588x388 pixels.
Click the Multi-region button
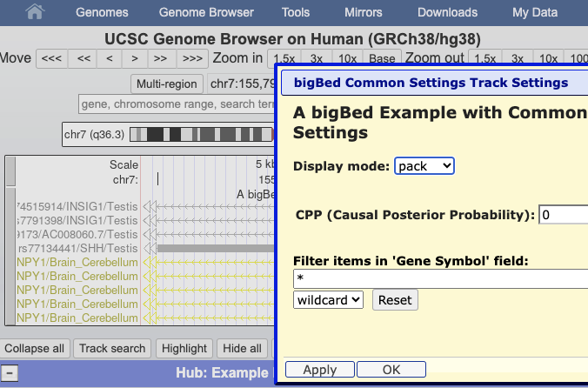point(167,84)
